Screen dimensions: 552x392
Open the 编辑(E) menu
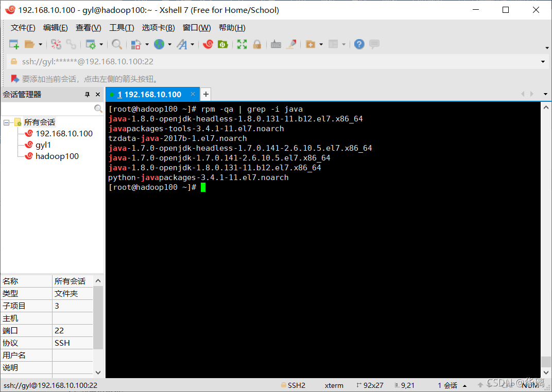[55, 28]
